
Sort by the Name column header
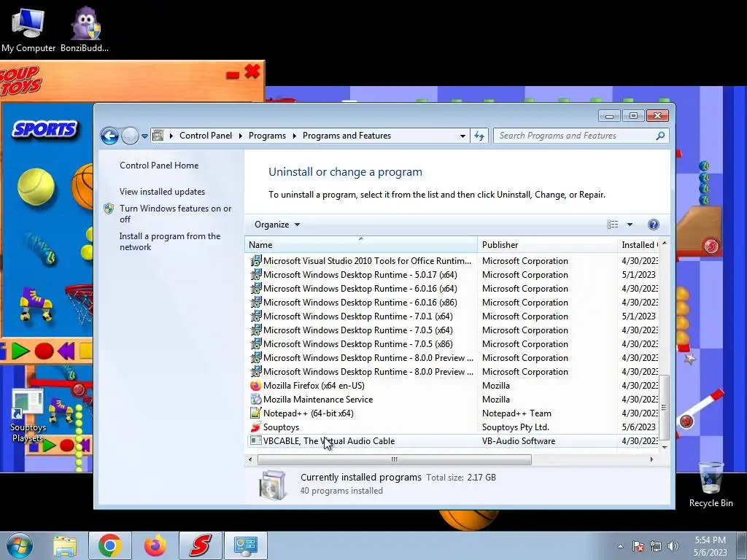(361, 245)
